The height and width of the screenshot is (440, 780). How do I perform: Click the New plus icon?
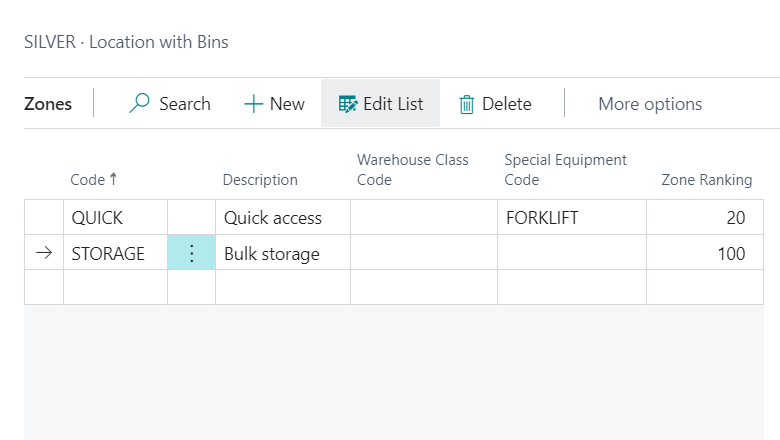[x=254, y=104]
